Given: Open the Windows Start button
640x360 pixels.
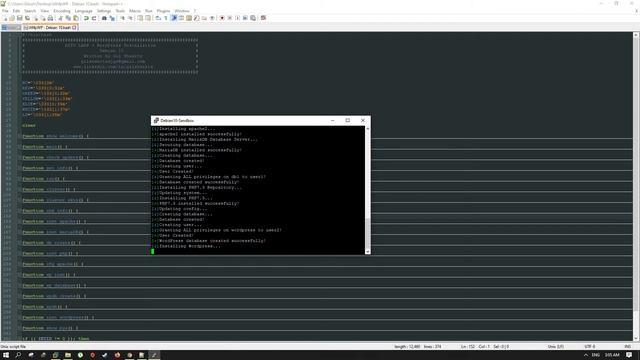Looking at the screenshot, I should [6, 355].
